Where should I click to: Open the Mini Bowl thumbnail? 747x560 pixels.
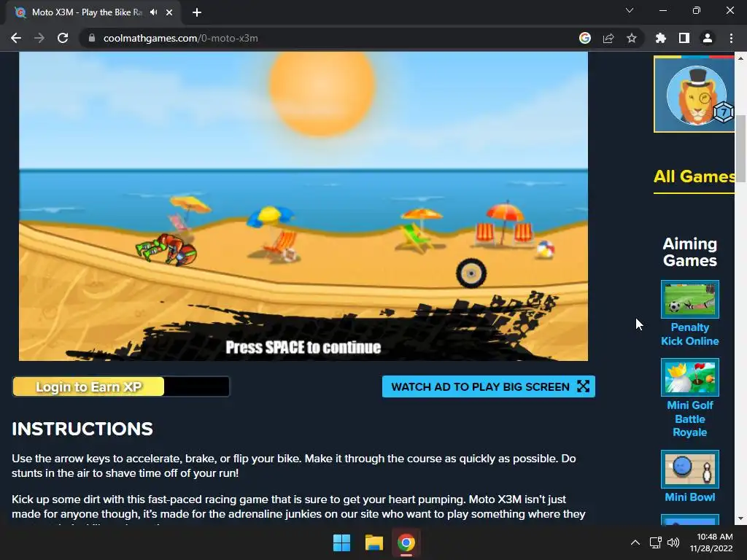pos(690,469)
